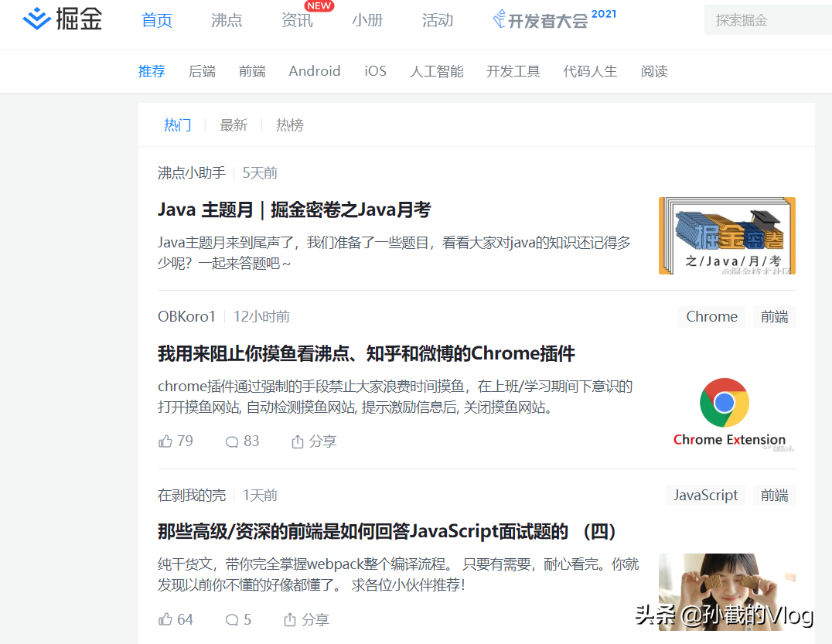The width and height of the screenshot is (832, 644).
Task: Select the 代码人生 category tab
Action: [x=590, y=71]
